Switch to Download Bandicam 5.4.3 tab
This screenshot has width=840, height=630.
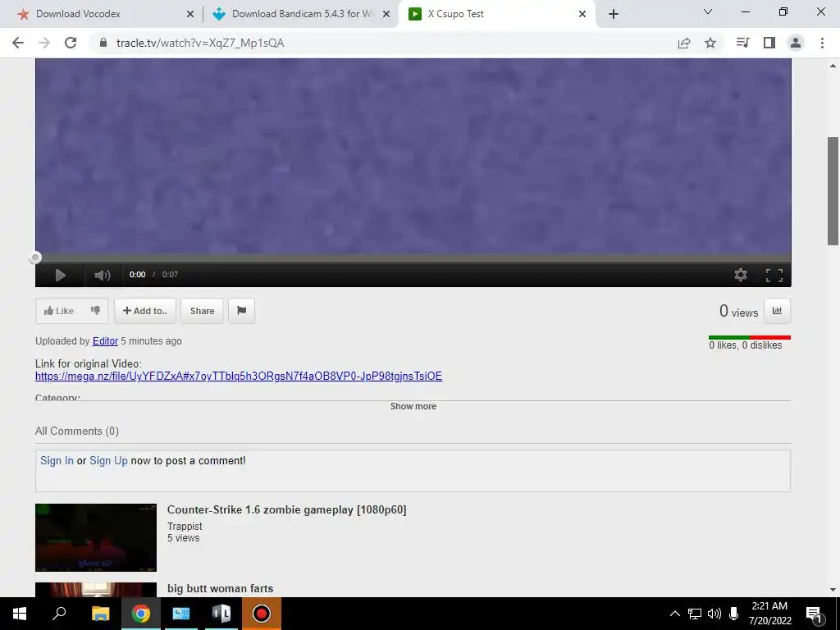point(303,14)
